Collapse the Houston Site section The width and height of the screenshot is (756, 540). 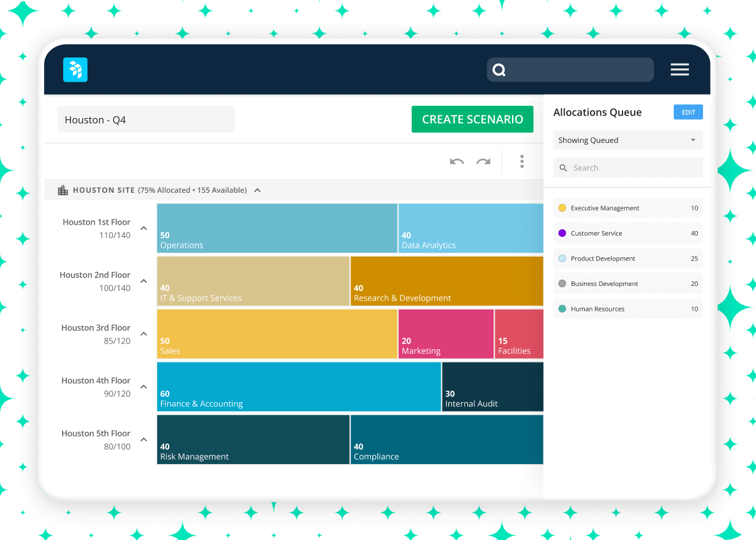[257, 190]
